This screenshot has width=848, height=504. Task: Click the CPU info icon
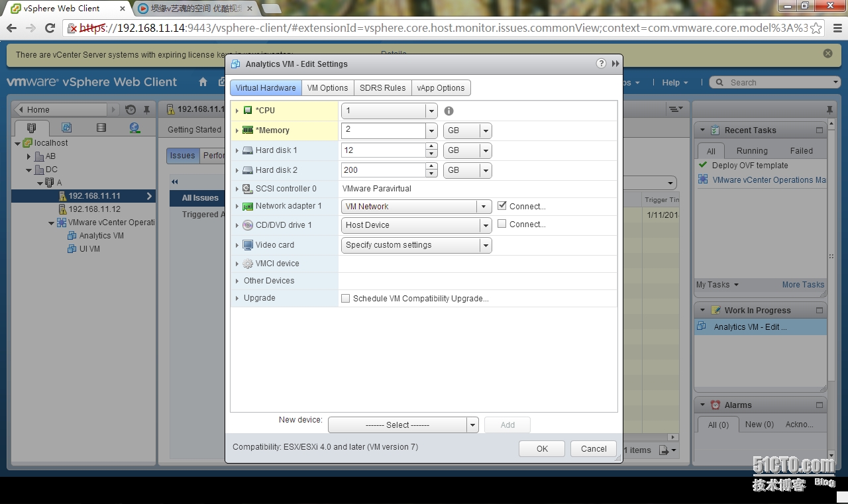(449, 111)
